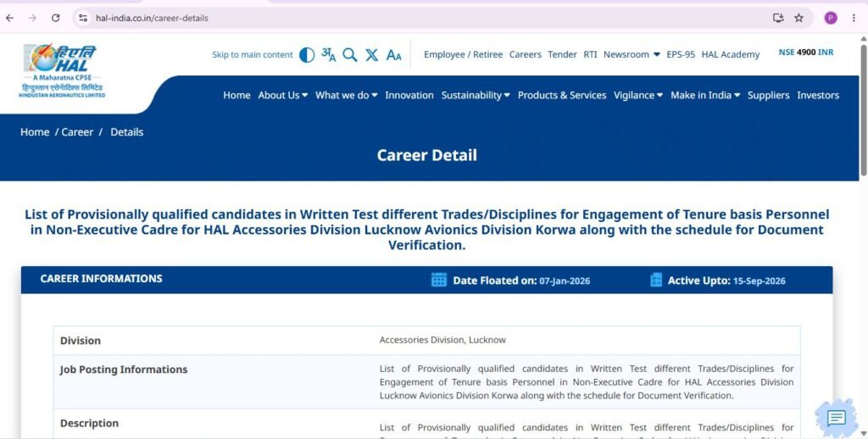Click icon beside Active Upto
Screen dimensions: 868x439
656,280
